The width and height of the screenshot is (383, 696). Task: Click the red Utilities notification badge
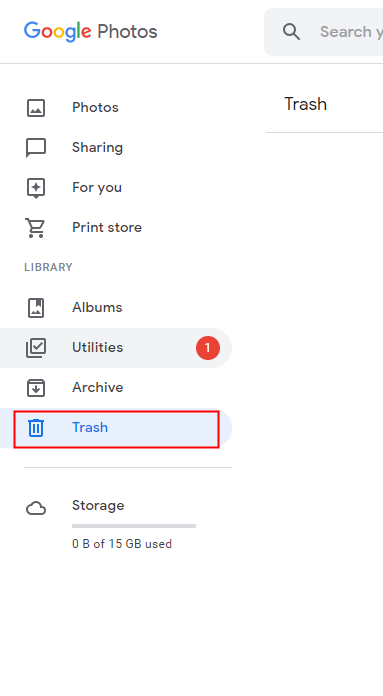[208, 348]
